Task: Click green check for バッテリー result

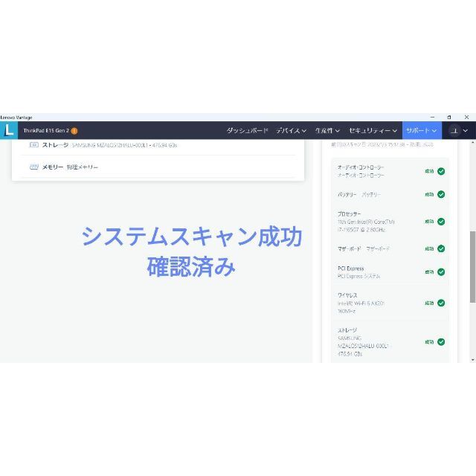Action: [441, 194]
